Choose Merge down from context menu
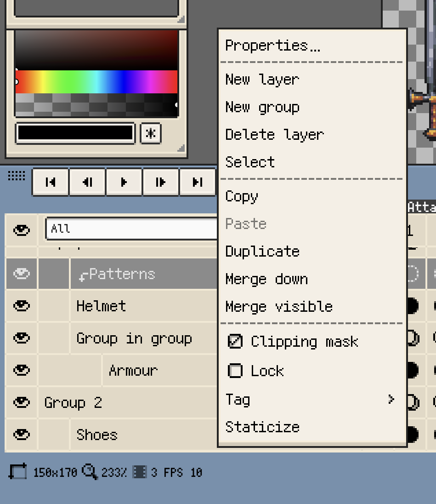This screenshot has height=504, width=436. [266, 279]
